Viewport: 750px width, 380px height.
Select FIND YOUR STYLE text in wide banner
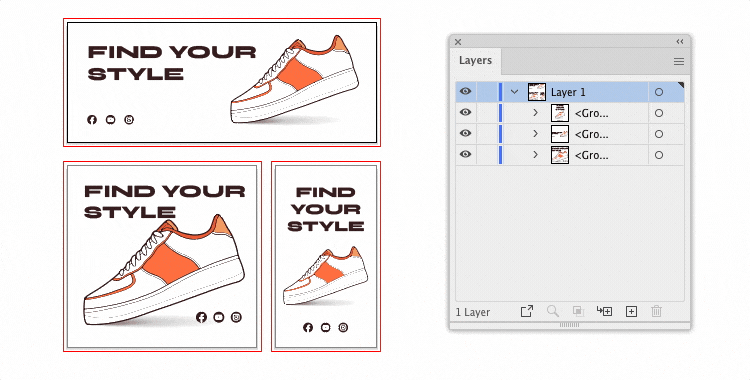pos(172,63)
